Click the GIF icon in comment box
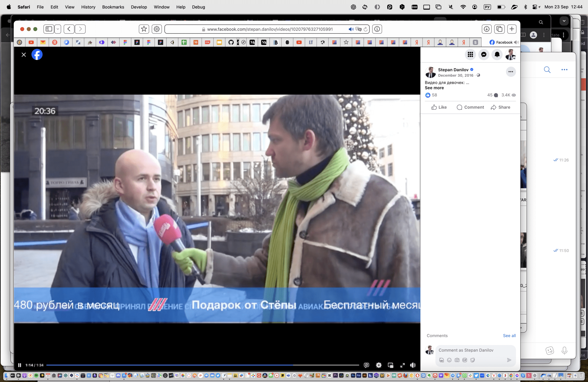This screenshot has height=382, width=588. coord(465,360)
